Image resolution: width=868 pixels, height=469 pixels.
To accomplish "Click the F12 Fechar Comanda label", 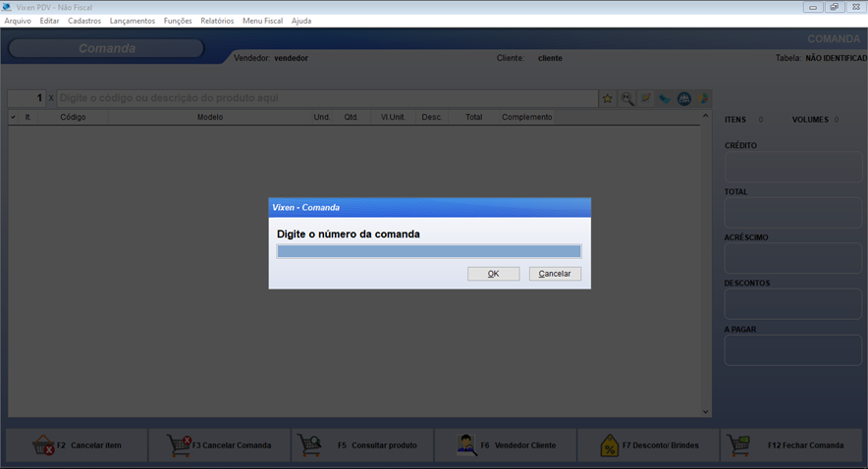I will tap(805, 445).
